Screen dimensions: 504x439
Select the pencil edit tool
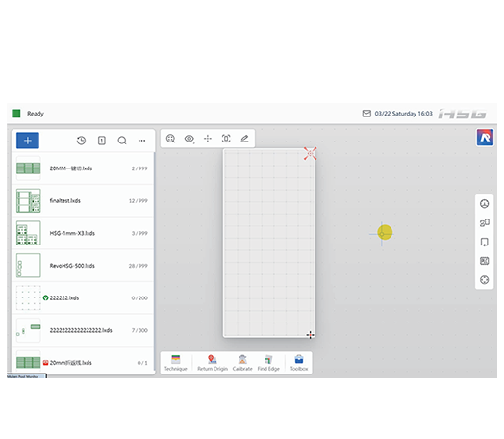(244, 139)
